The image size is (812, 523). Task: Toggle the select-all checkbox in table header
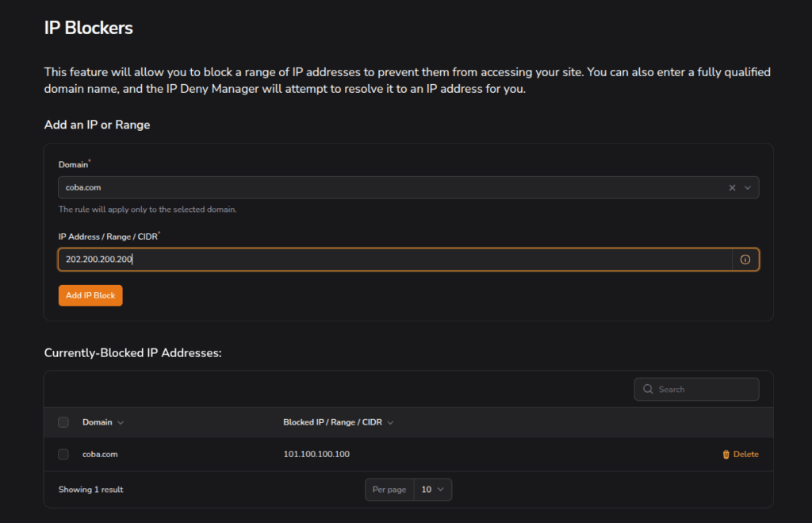63,422
